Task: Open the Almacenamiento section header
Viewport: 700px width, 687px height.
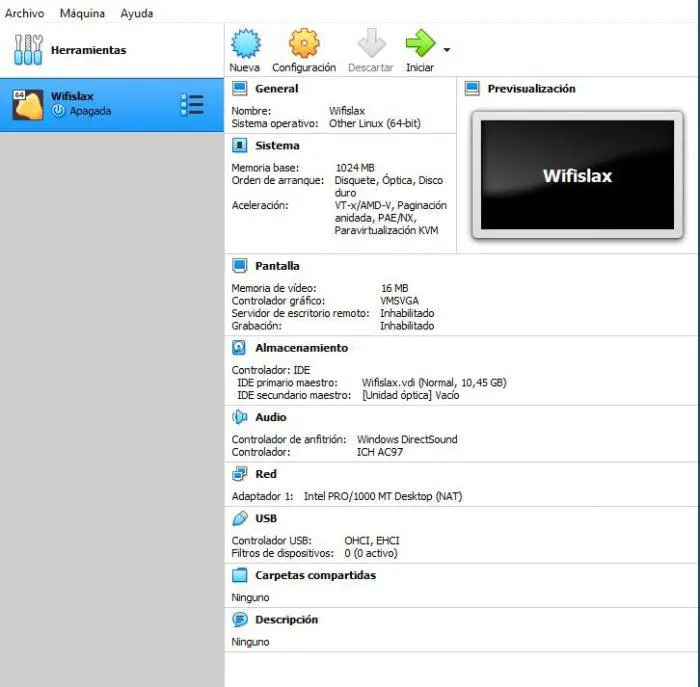Action: click(x=301, y=348)
